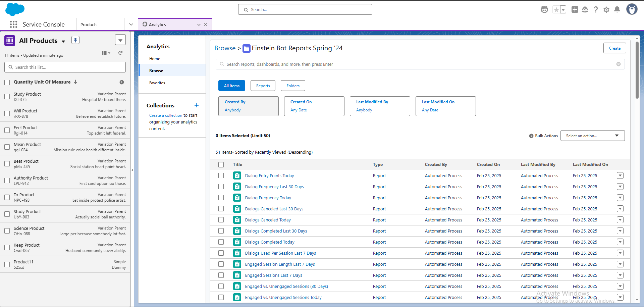
Task: Open Favorites in Analytics sidebar
Action: point(157,83)
